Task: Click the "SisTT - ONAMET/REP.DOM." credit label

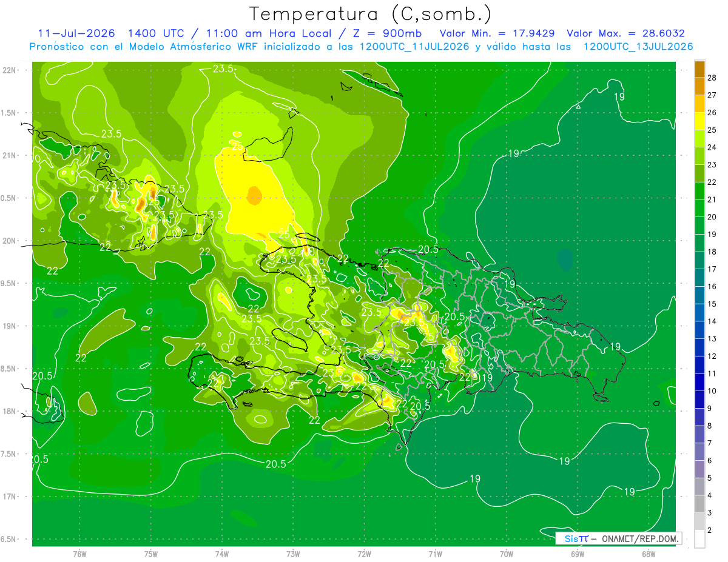Action: point(618,538)
